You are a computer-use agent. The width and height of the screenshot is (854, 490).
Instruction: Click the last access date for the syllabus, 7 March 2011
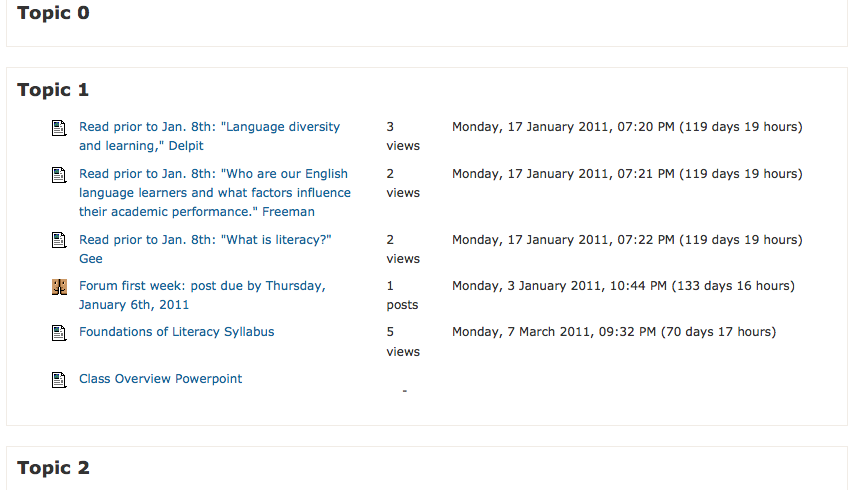click(x=614, y=332)
